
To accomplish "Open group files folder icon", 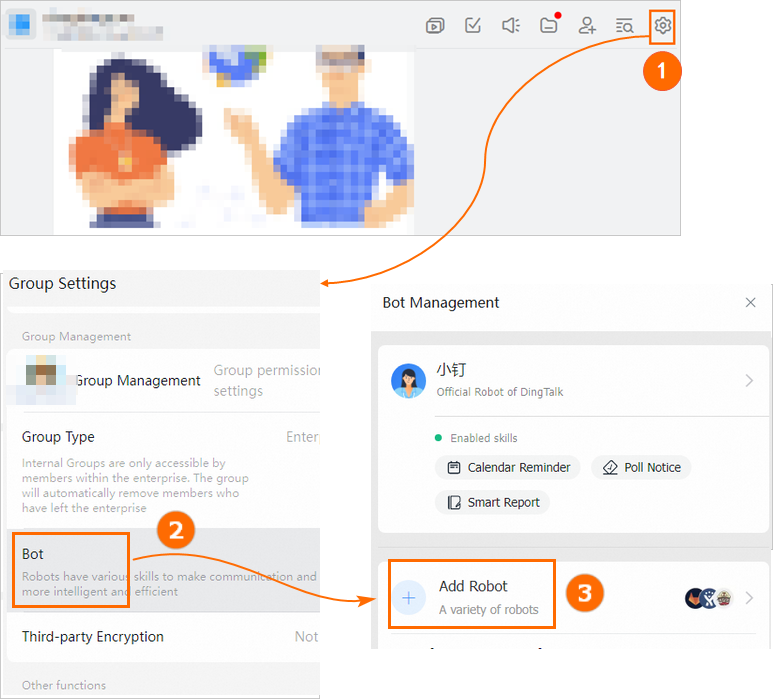I will click(x=549, y=26).
